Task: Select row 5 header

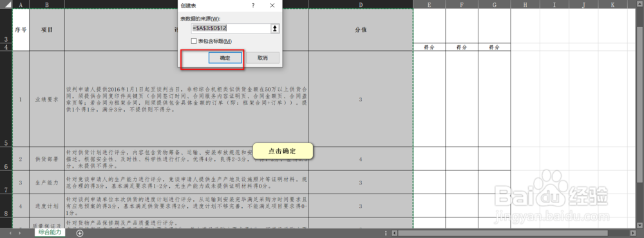Action: 6,99
